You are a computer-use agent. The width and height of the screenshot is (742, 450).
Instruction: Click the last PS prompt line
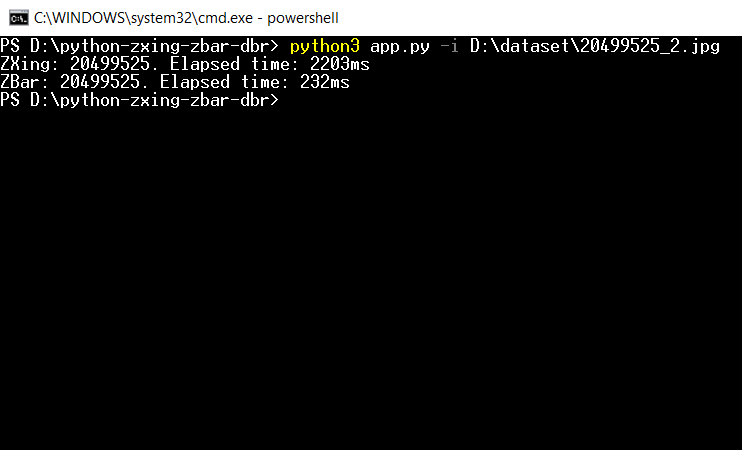[x=140, y=100]
